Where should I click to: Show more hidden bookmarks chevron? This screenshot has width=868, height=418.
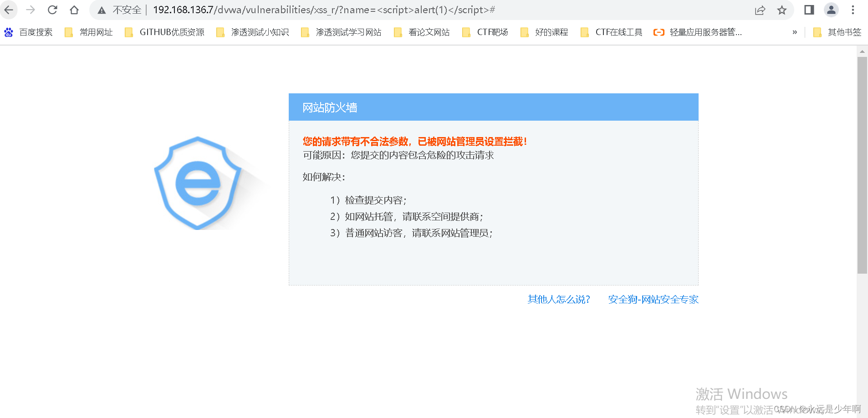(795, 32)
